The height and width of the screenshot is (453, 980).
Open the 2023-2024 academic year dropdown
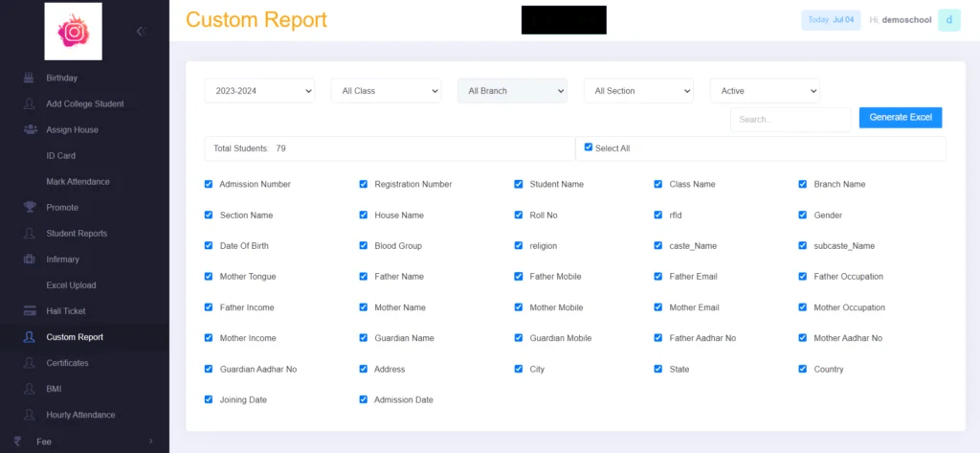coord(259,91)
